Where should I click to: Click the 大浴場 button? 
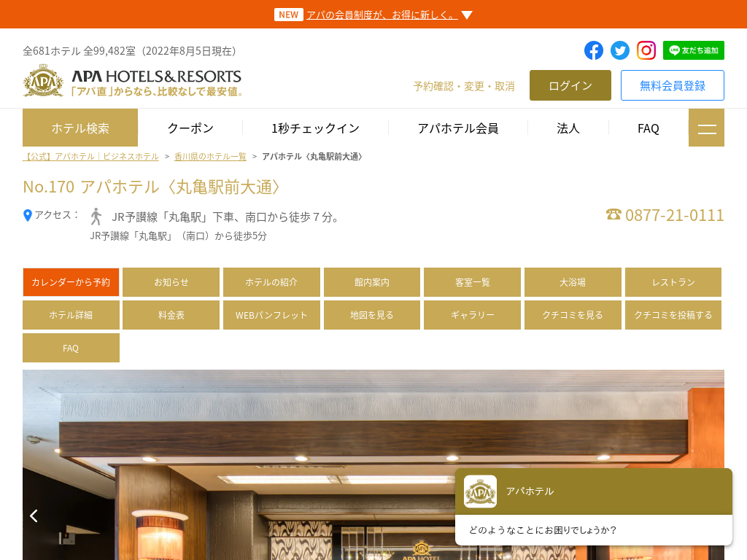pyautogui.click(x=573, y=282)
